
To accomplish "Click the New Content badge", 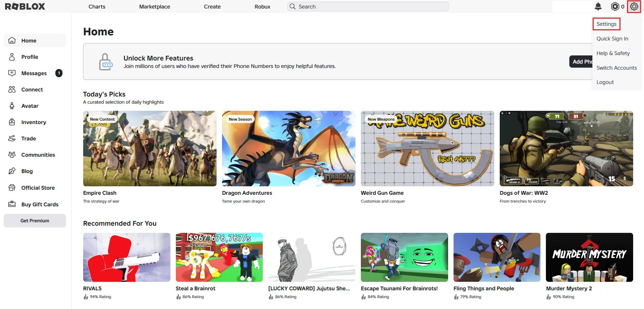I will point(102,119).
